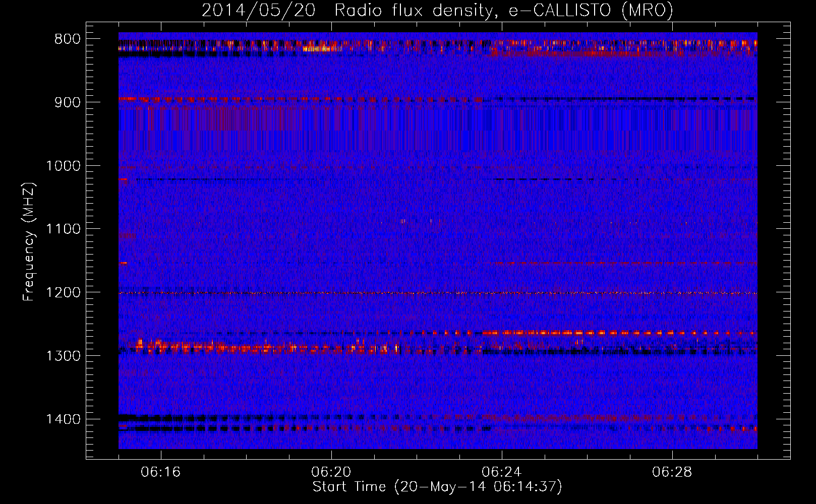Click the 'Frequency (MHZ)' axis label
The height and width of the screenshot is (504, 816).
pos(29,242)
